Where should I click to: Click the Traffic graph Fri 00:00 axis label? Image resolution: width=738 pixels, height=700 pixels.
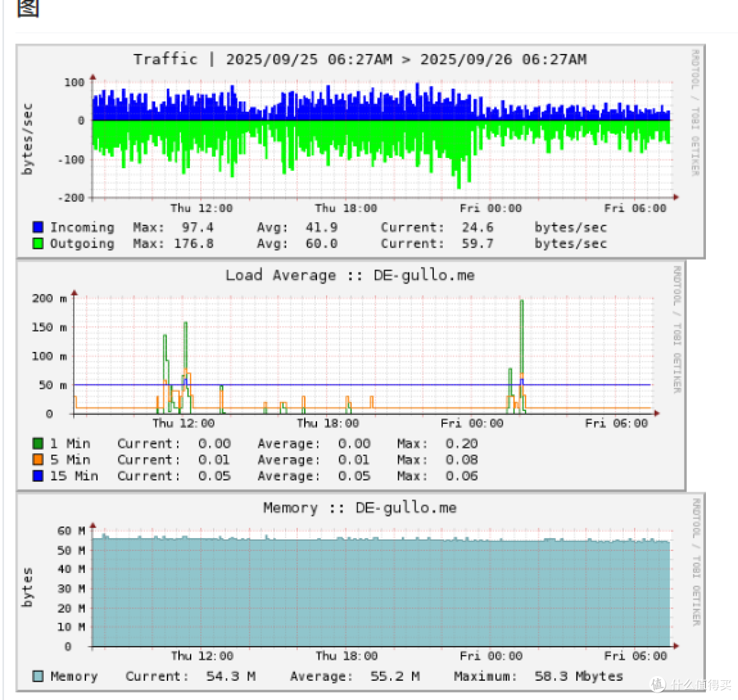click(x=491, y=208)
